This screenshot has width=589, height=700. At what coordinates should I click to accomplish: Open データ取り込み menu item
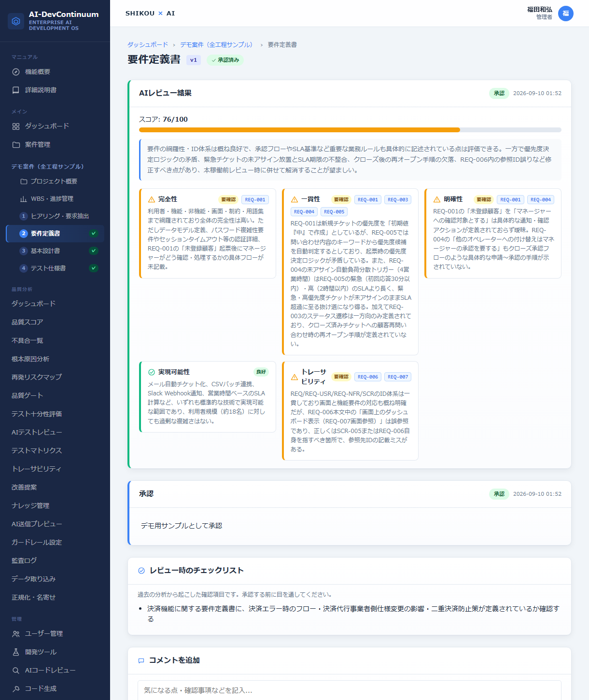[x=33, y=579]
